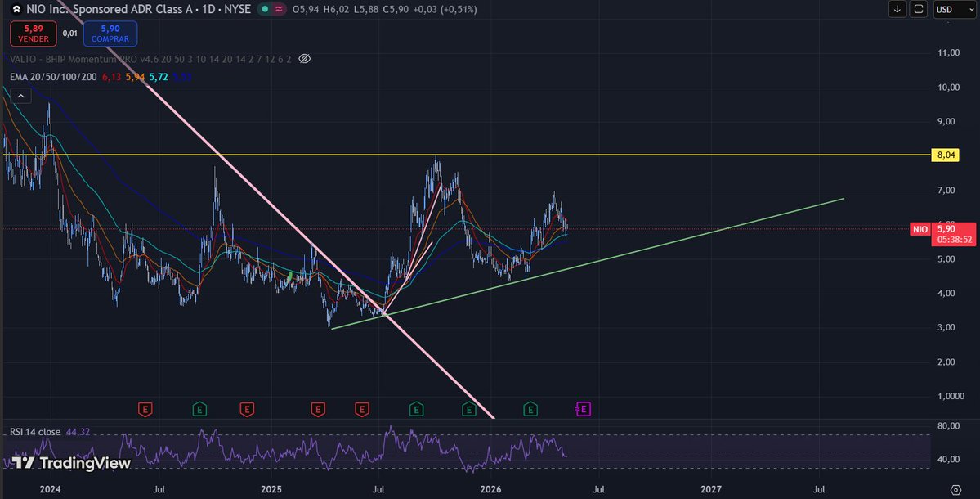980x499 pixels.
Task: Click the 2027 time axis label
Action: (x=710, y=489)
